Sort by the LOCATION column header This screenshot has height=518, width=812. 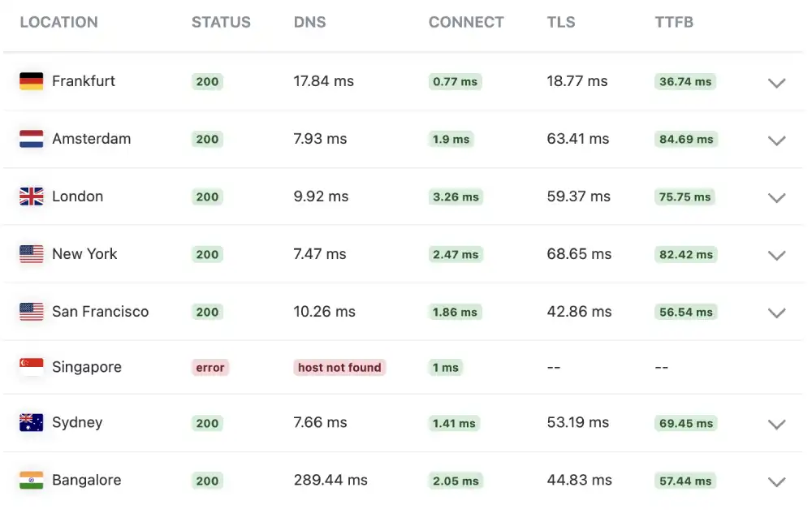(x=58, y=22)
